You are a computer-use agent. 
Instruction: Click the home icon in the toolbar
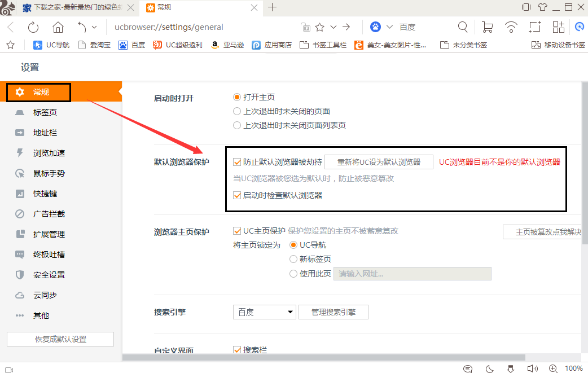[x=58, y=27]
